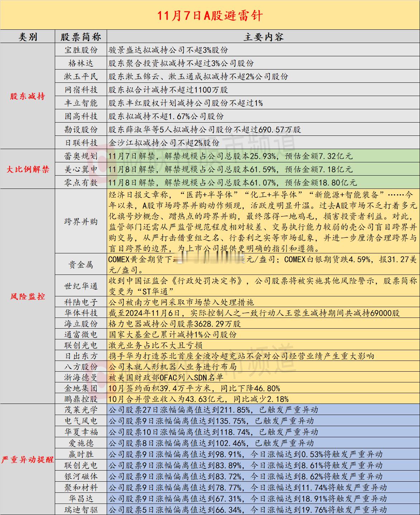
Task: Click the 股东减持 category cell
Action: click(28, 96)
